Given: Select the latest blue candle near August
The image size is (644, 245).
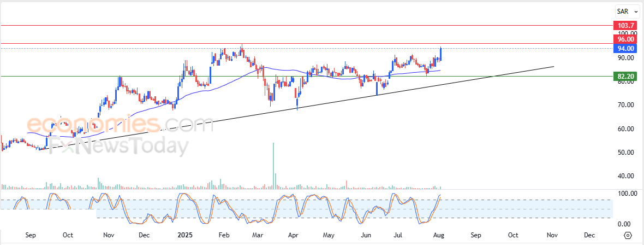Looking at the screenshot, I should [x=440, y=54].
